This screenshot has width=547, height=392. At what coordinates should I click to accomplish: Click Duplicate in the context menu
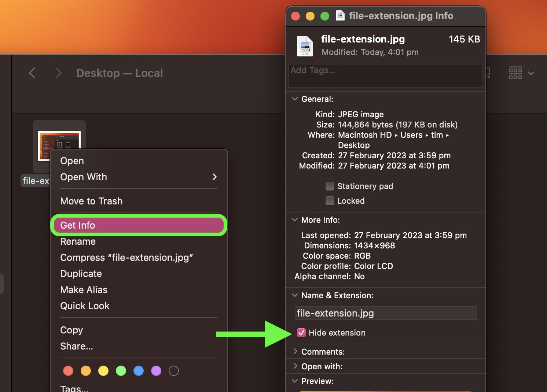pos(81,273)
